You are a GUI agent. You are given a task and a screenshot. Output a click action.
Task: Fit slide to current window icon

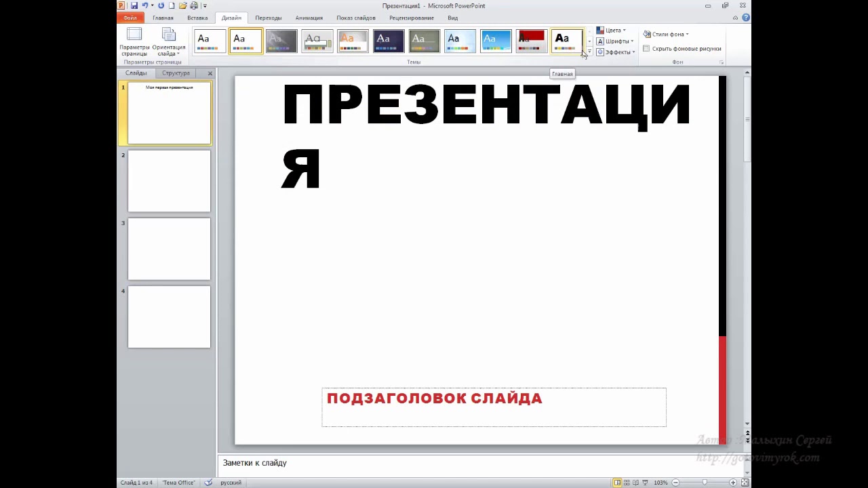click(745, 483)
